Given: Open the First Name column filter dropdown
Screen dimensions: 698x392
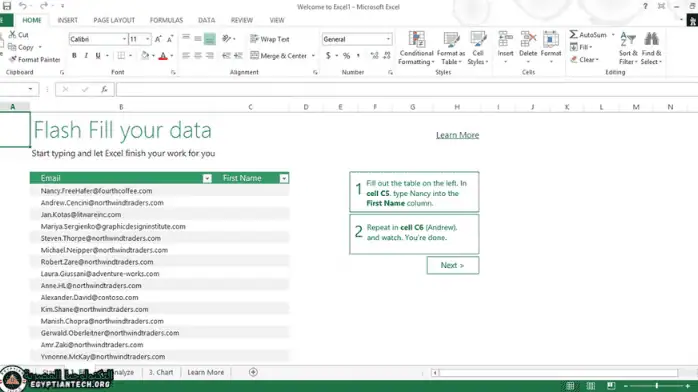Looking at the screenshot, I should (x=284, y=178).
